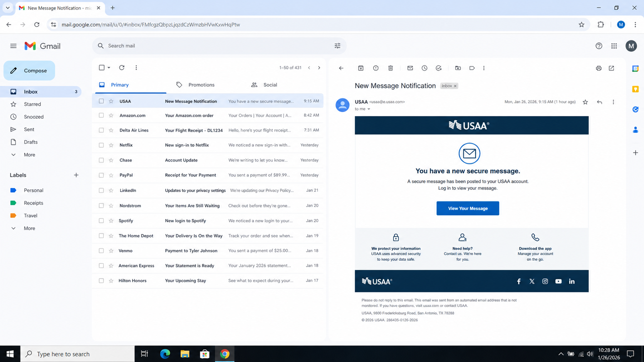This screenshot has height=362, width=644.
Task: Open the Google account avatar
Action: 631,46
